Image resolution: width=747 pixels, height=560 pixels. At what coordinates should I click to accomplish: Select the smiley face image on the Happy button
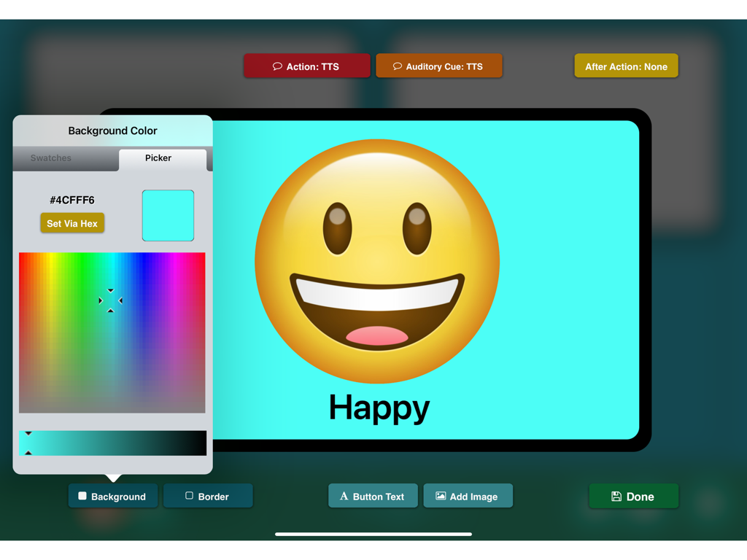point(376,260)
